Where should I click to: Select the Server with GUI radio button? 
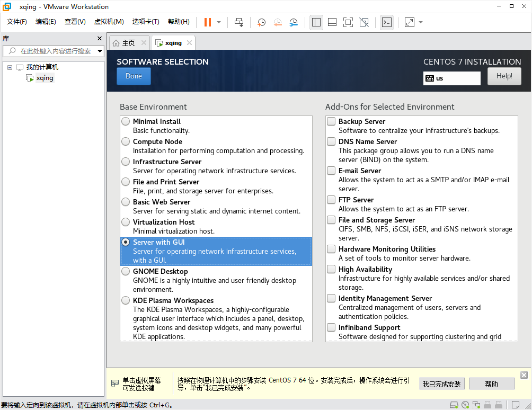coord(126,242)
